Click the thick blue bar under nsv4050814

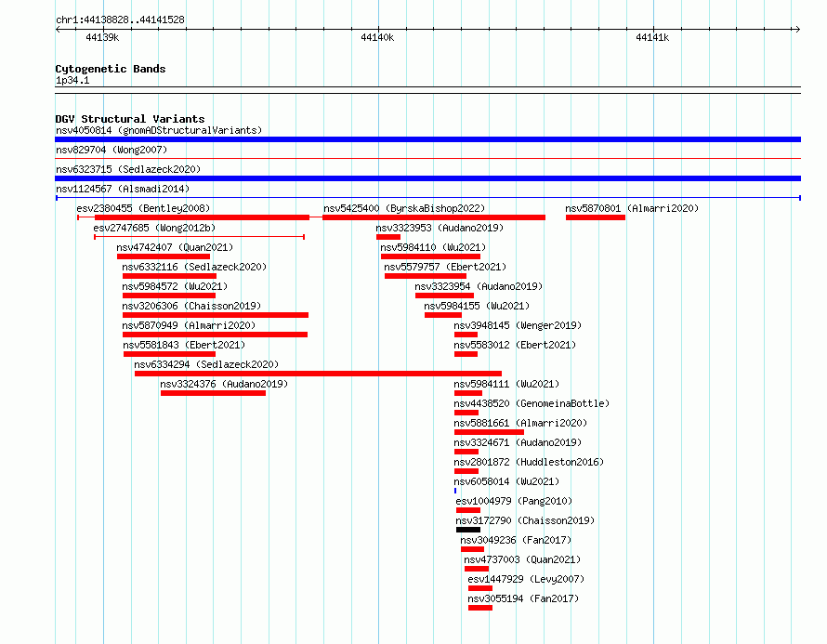pyautogui.click(x=427, y=139)
